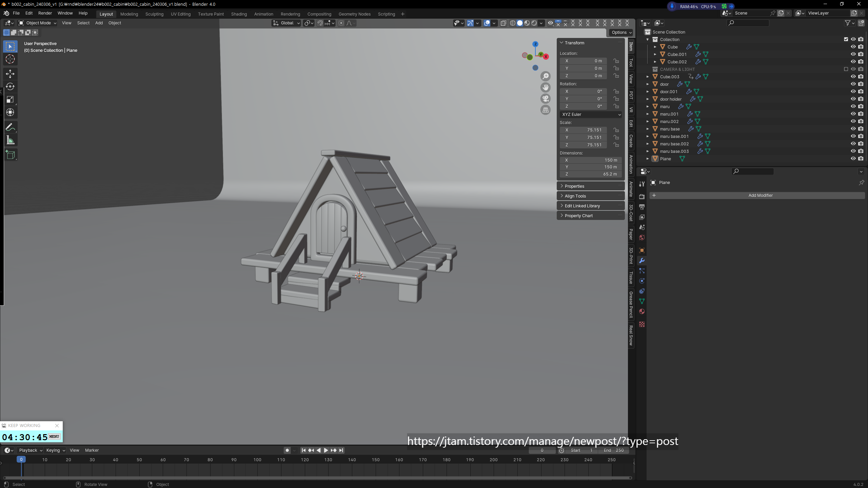Image resolution: width=868 pixels, height=488 pixels.
Task: Click the Scale X value field
Action: tap(583, 130)
